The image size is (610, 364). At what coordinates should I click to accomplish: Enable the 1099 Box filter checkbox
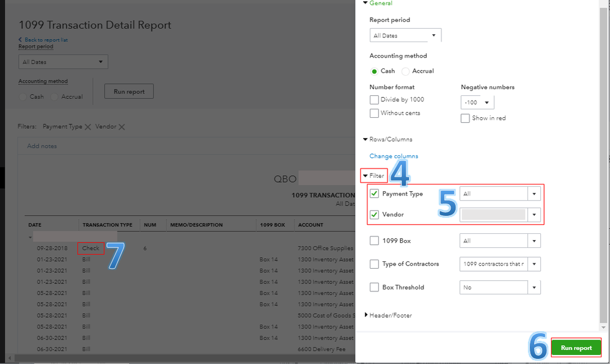tap(375, 241)
